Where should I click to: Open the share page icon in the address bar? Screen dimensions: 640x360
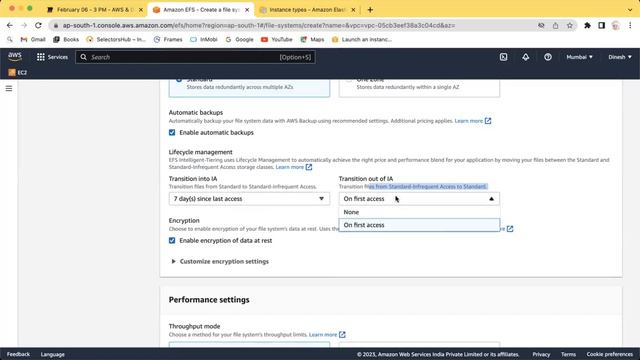click(x=555, y=25)
